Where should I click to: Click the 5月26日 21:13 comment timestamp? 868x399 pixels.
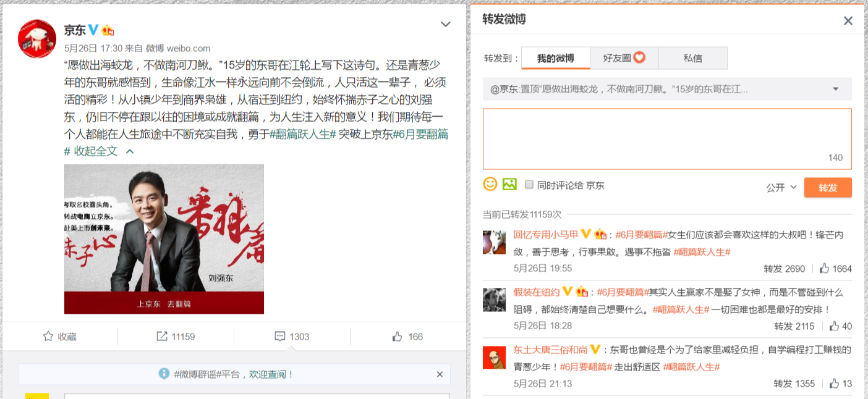(x=543, y=384)
